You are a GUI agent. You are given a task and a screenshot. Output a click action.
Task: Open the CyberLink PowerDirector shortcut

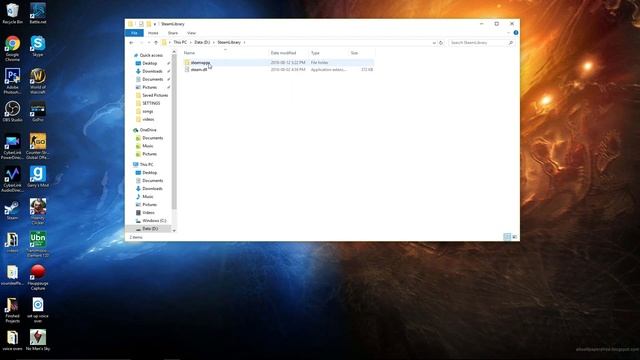[x=12, y=146]
